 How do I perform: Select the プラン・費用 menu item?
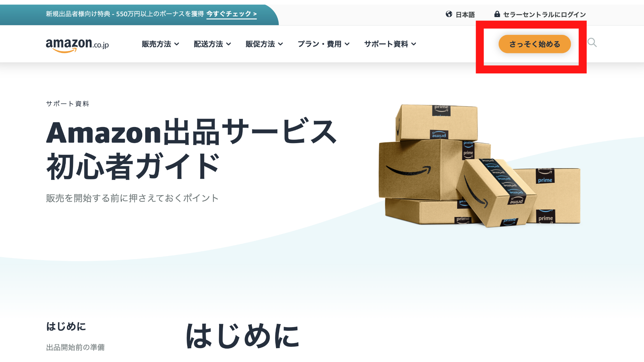tap(324, 44)
